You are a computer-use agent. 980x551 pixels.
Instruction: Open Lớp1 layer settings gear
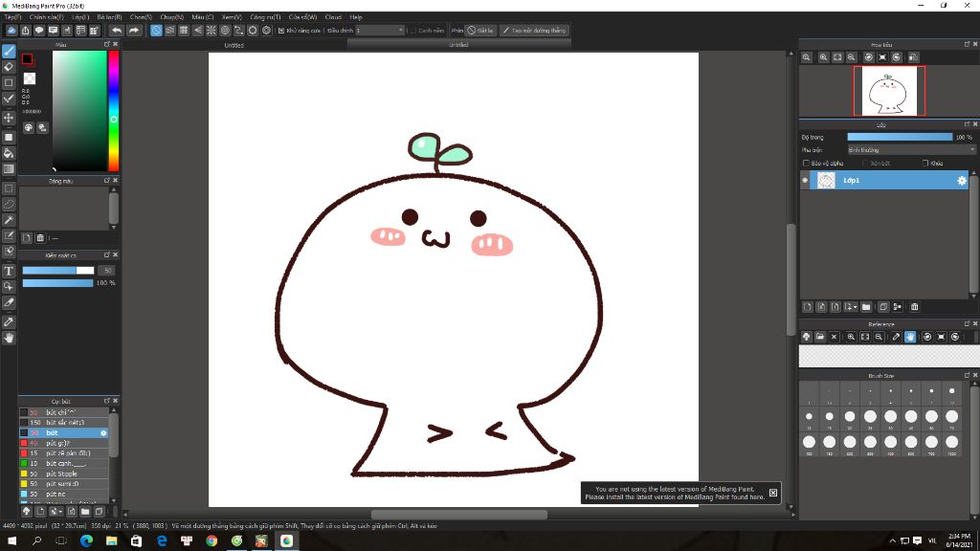coord(962,181)
